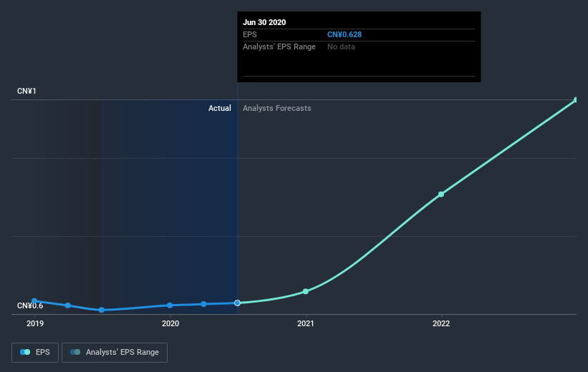Select the 2022 forecast data point
This screenshot has width=588, height=372.
coord(441,194)
